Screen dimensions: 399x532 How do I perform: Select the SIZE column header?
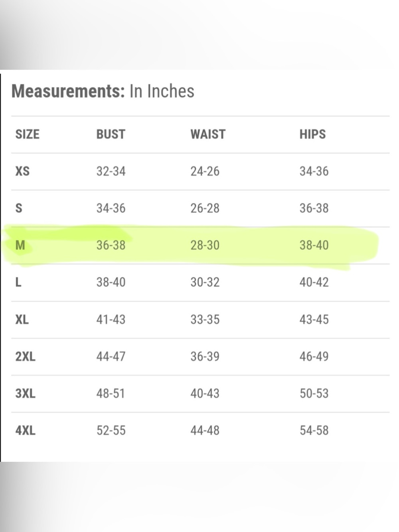[28, 134]
